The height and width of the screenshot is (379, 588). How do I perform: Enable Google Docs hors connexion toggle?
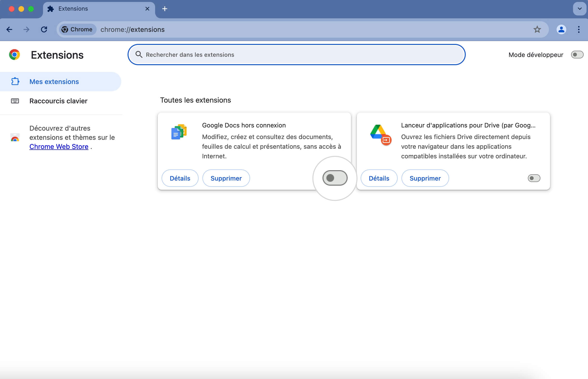(335, 178)
